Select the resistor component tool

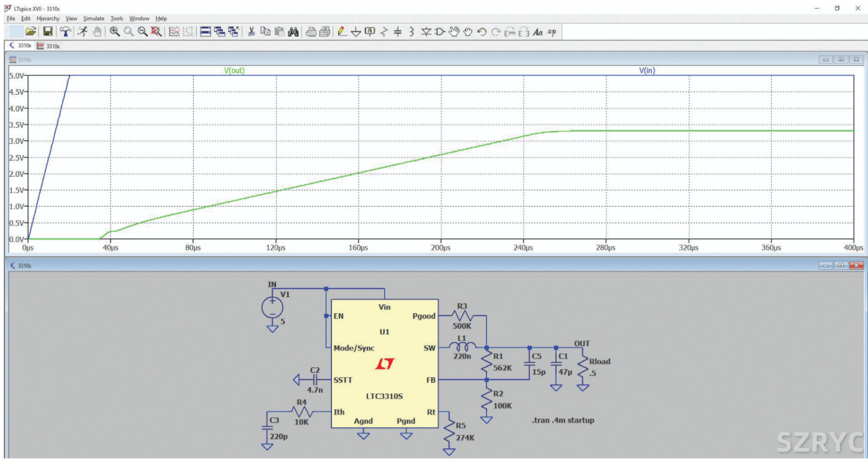pos(384,32)
